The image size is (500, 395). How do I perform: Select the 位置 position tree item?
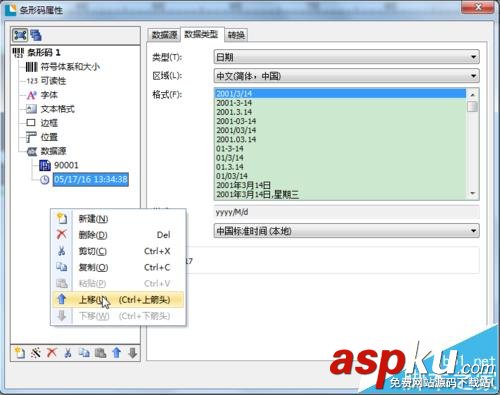coord(49,137)
